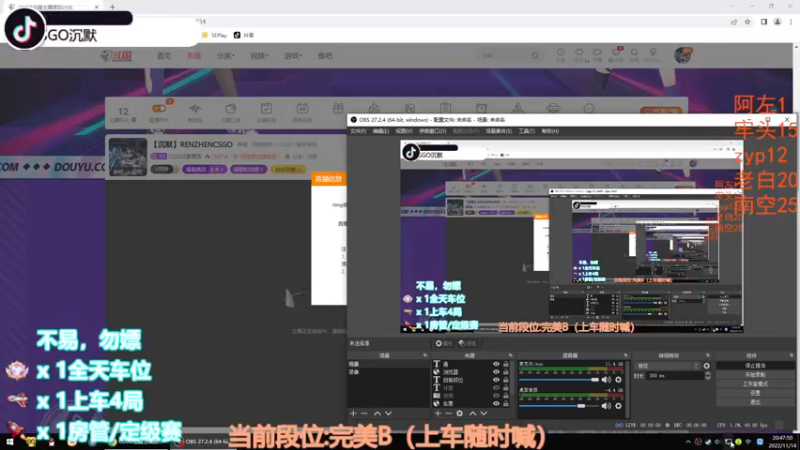Open the 工具(T) menu in OBS
The width and height of the screenshot is (800, 450).
click(x=527, y=131)
